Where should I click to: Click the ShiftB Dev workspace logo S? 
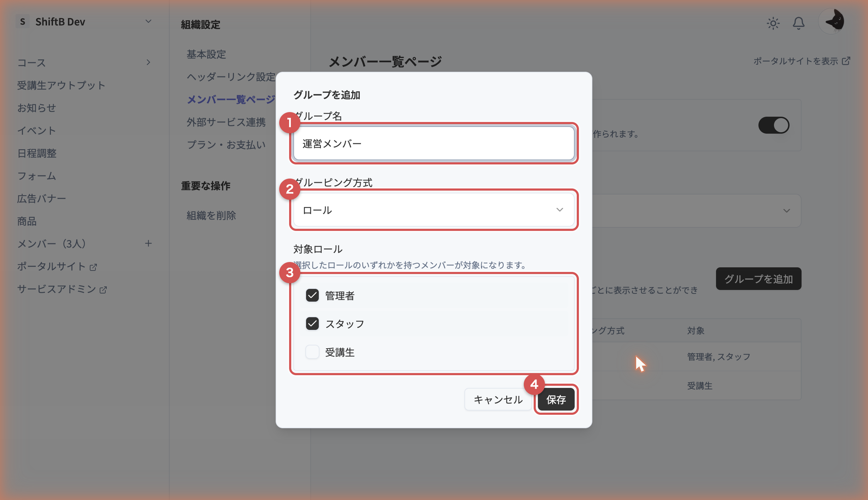click(x=23, y=22)
